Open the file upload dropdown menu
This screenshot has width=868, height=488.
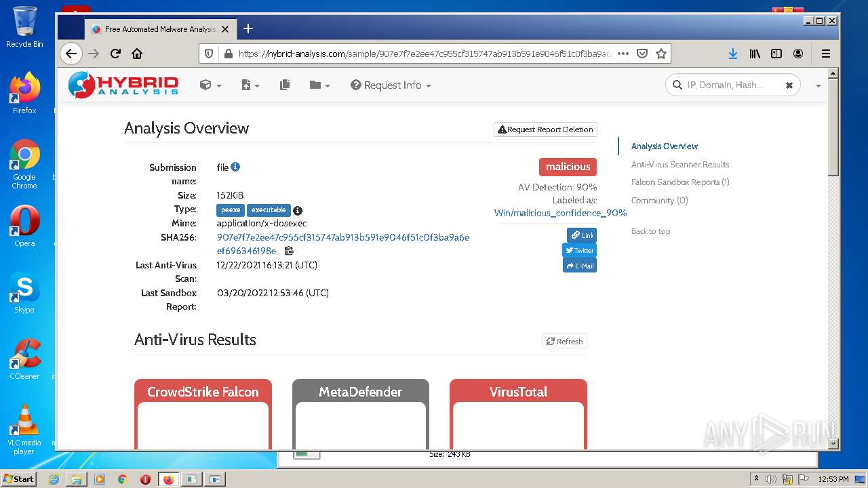(x=250, y=85)
